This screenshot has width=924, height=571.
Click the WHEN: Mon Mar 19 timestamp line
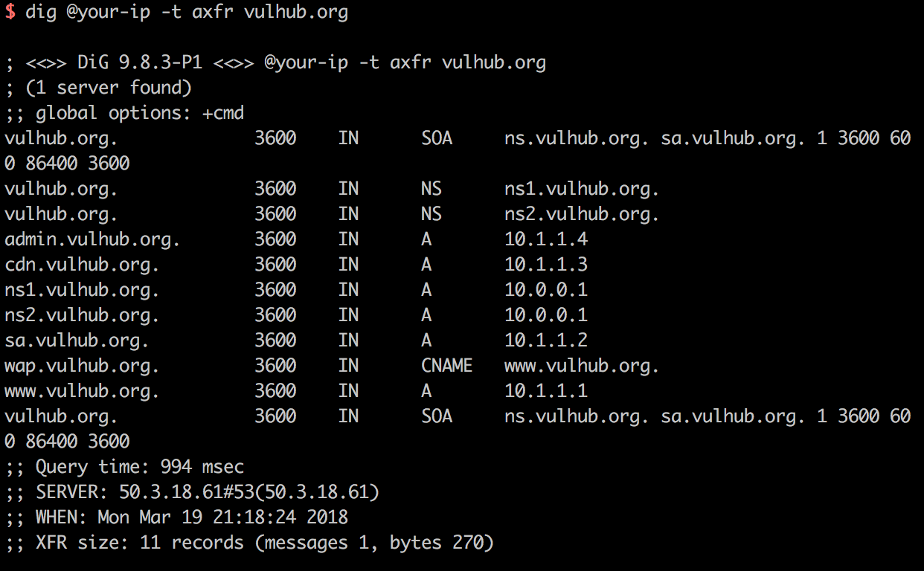click(176, 517)
